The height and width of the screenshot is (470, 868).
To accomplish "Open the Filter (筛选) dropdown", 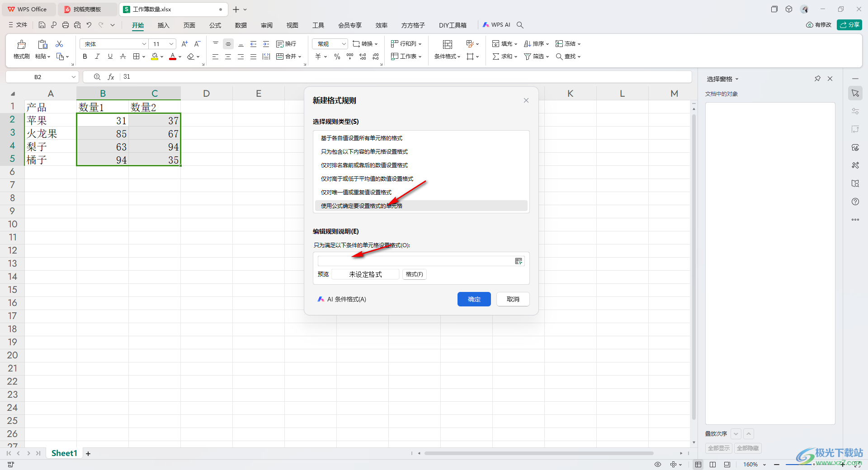I will 536,56.
